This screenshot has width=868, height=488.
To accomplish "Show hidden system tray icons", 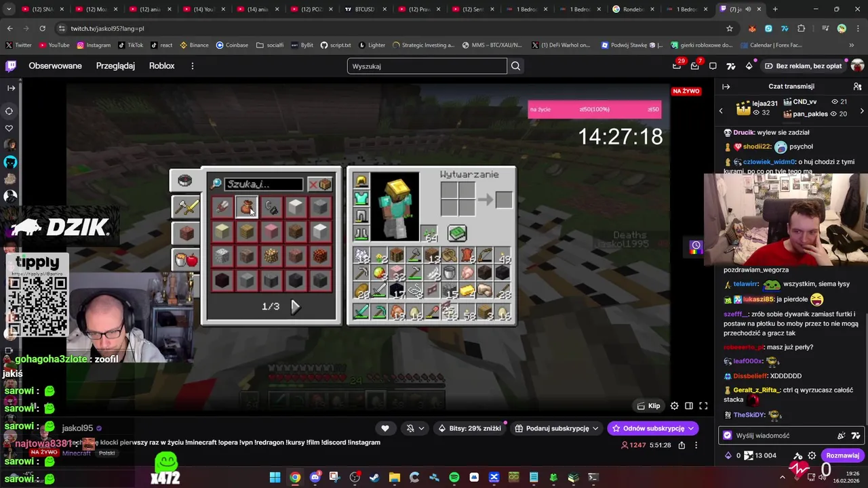I will (x=782, y=477).
